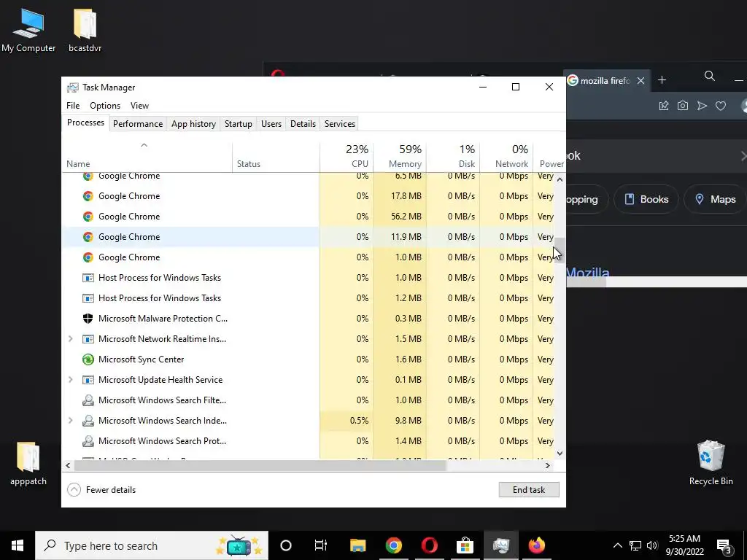Show hidden system tray icons
The image size is (747, 560).
(x=617, y=545)
